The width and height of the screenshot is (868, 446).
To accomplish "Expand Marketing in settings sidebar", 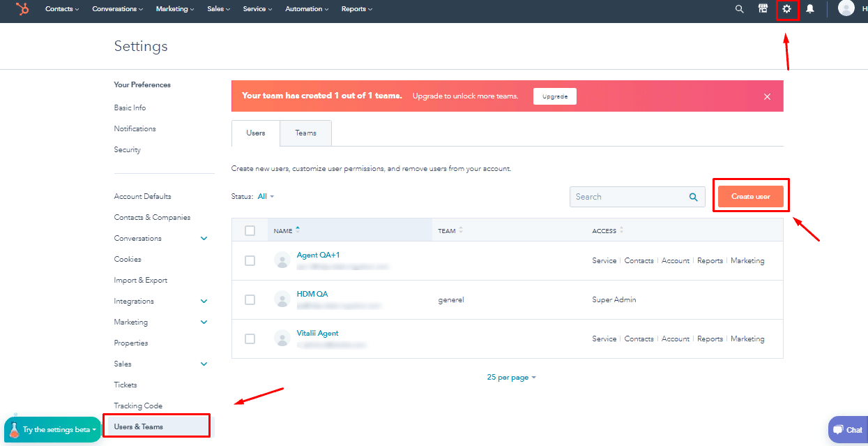I will click(x=204, y=322).
